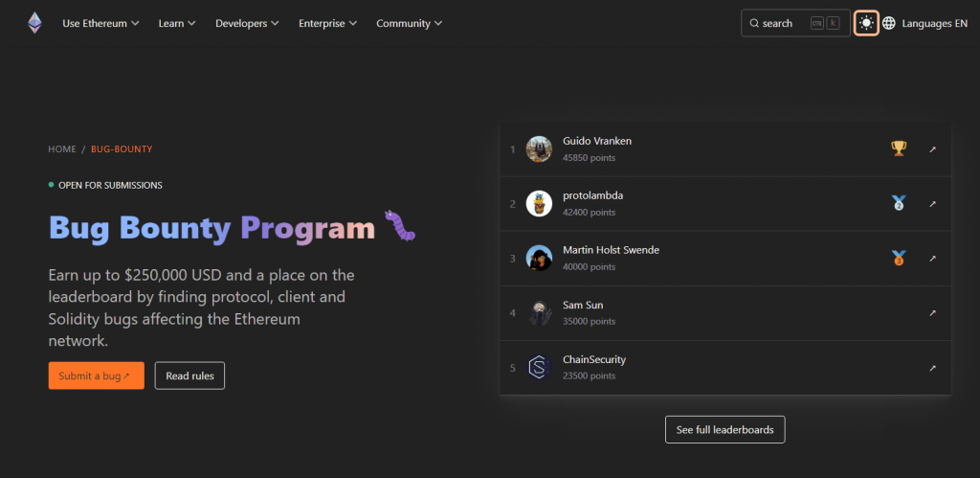Expand the Community dropdown menu
This screenshot has height=478, width=980.
click(410, 23)
